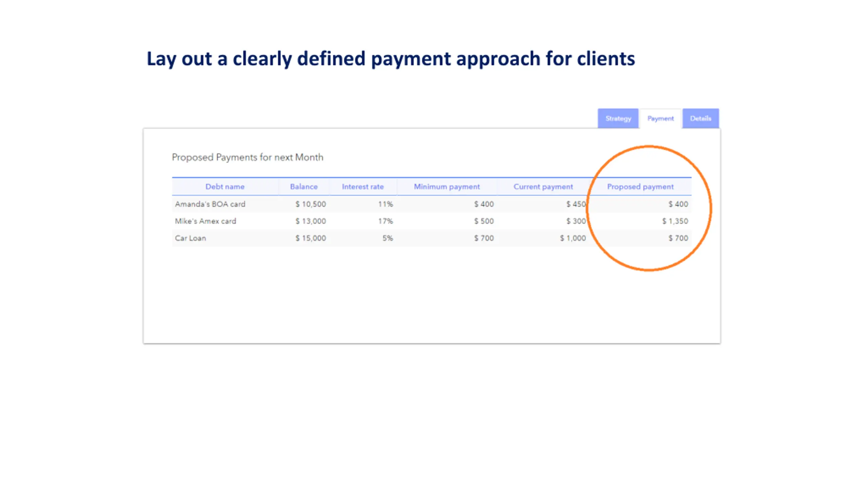This screenshot has height=488, width=868.
Task: Click the Interest rate column header
Action: click(362, 186)
